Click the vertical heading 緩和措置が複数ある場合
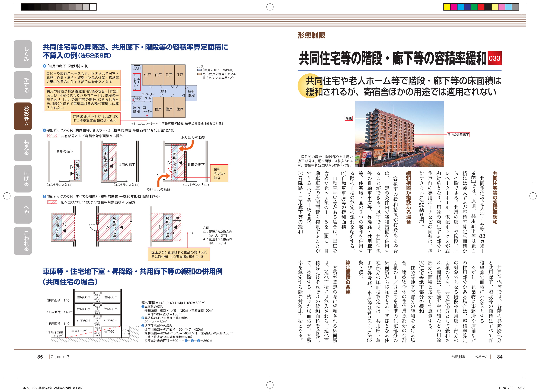 409,198
